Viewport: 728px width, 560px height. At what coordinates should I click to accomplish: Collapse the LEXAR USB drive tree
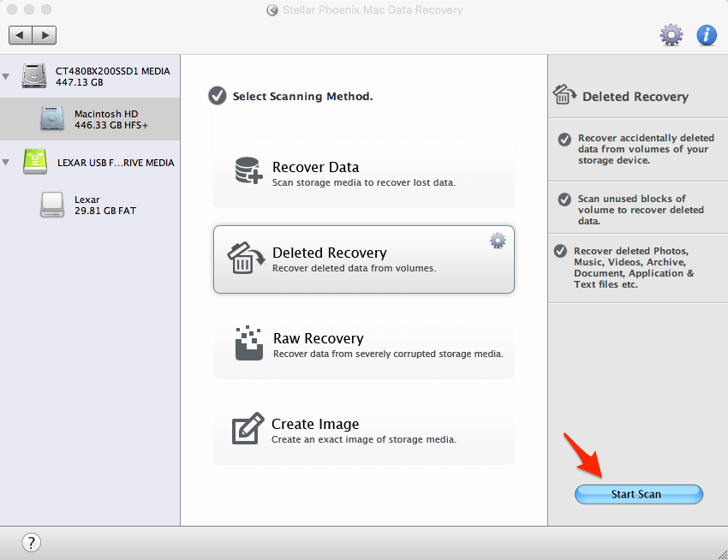tap(7, 162)
